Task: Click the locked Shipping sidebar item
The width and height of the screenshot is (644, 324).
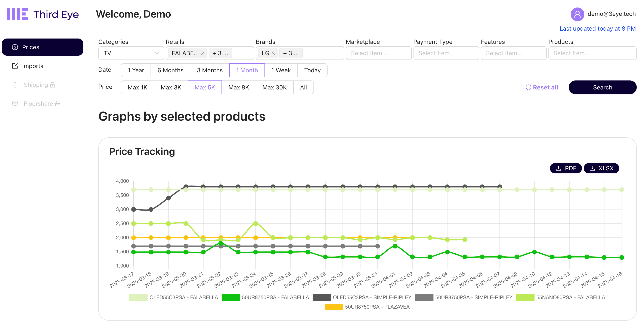Action: 36,85
